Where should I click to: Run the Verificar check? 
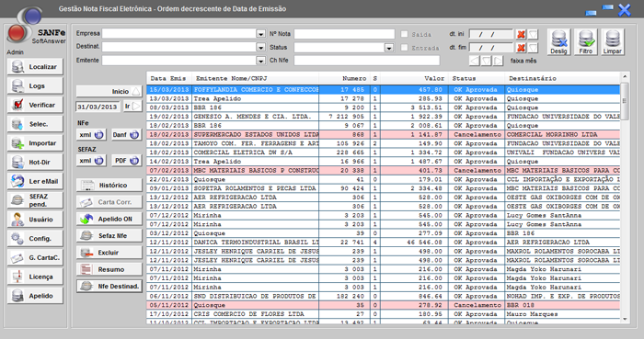click(35, 105)
